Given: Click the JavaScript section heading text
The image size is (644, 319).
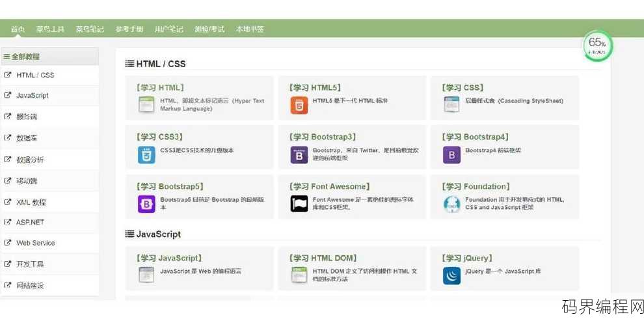Looking at the screenshot, I should 159,234.
